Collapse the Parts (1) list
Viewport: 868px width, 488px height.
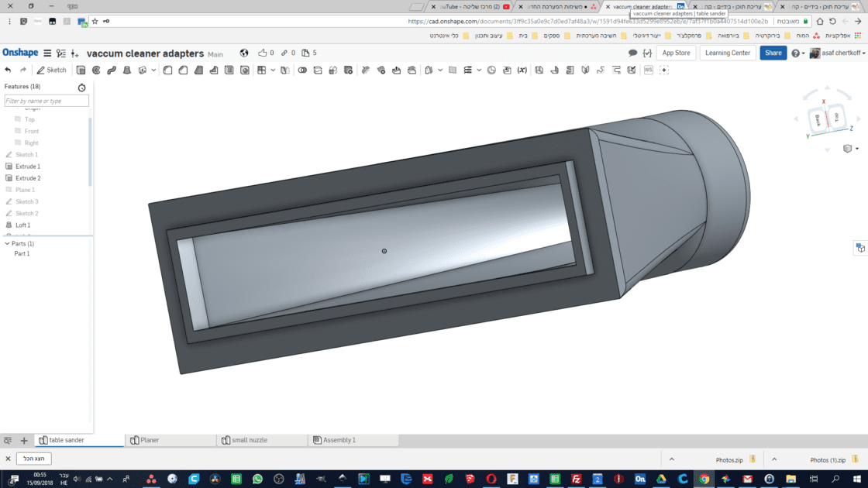click(7, 243)
